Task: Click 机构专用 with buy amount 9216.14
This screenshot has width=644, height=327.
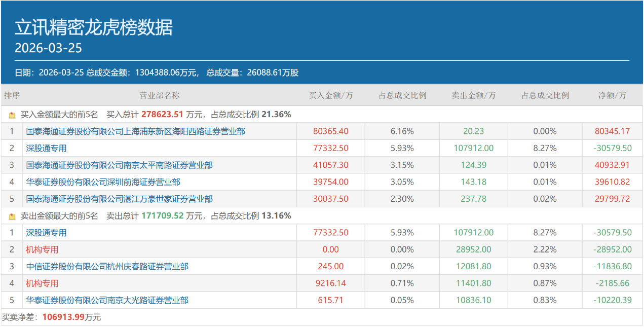Action: 42,283
